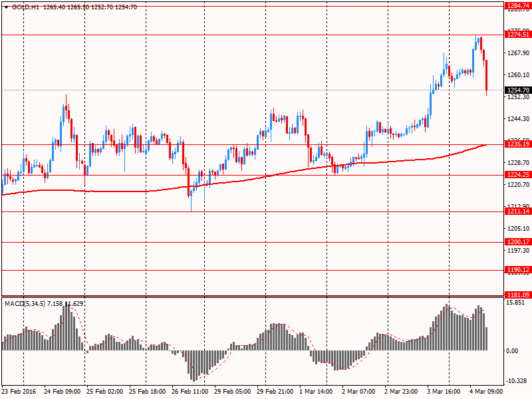Select the current price label 1254.70

[x=517, y=90]
